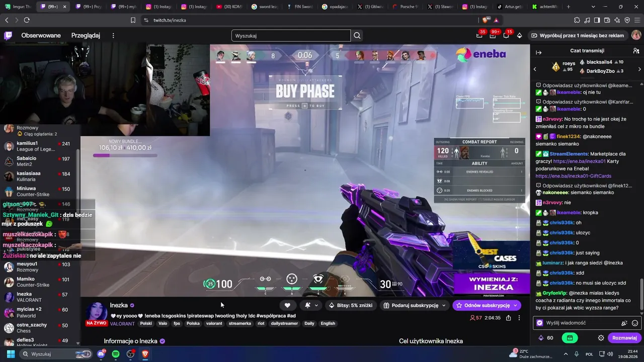Switch to TikTok Artur.geb tab
The image size is (644, 362).
point(511,7)
